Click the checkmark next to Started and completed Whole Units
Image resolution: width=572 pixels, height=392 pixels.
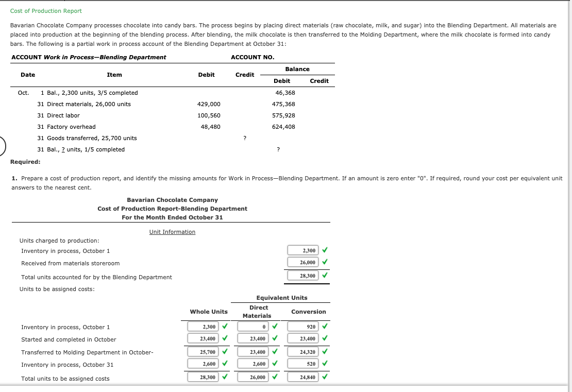click(225, 339)
